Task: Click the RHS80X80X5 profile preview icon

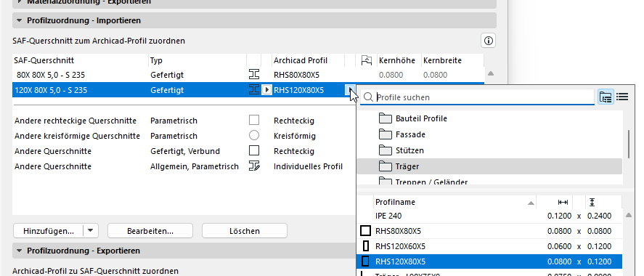Action: coord(365,231)
